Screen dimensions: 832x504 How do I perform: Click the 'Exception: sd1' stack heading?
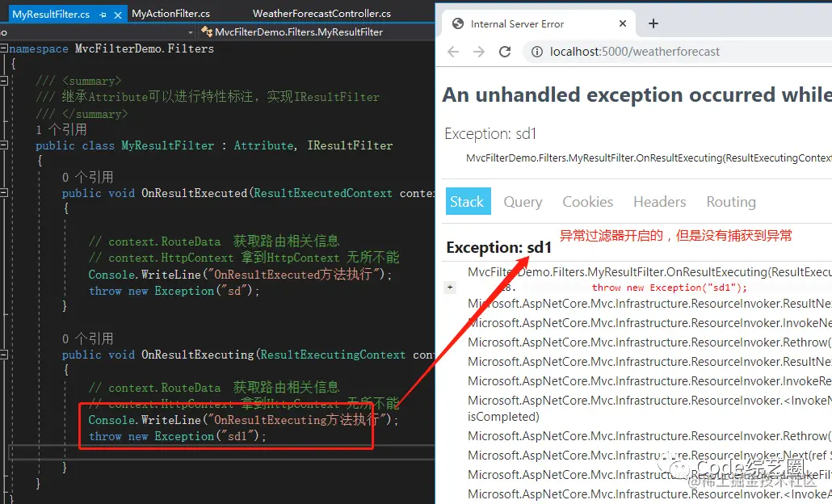pos(498,247)
